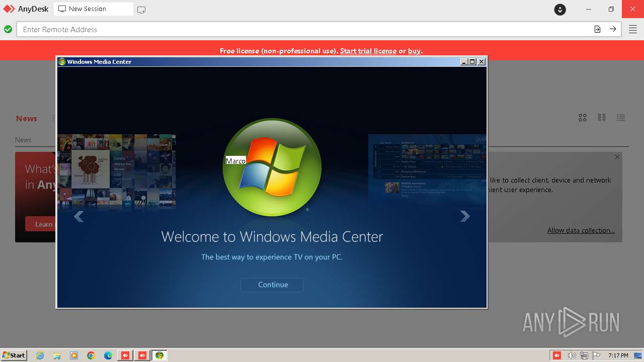Switch to Media Center taskbar button
The width and height of the screenshot is (644, 362).
[x=159, y=355]
